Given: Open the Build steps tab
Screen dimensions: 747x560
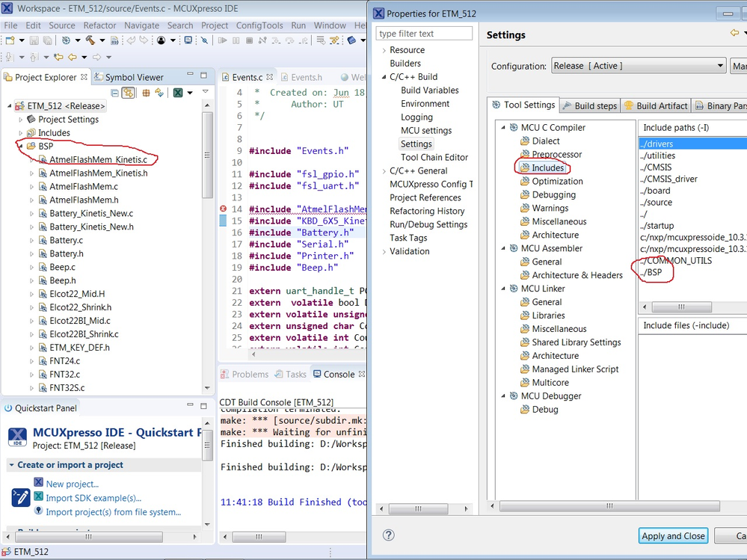Looking at the screenshot, I should tap(590, 105).
